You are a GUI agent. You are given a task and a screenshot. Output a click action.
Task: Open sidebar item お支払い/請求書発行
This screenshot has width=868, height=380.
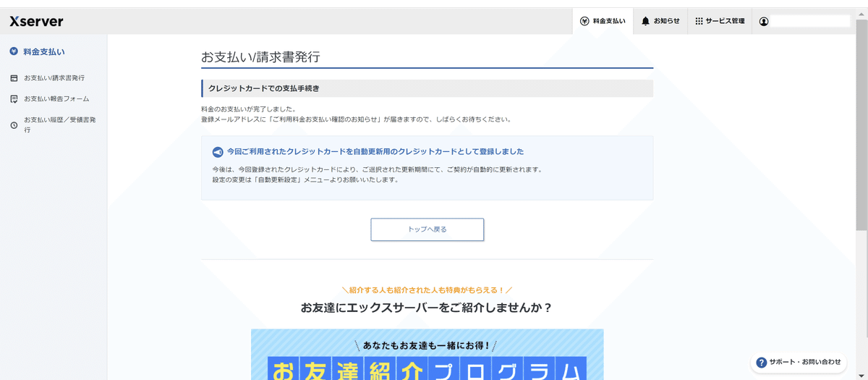[x=54, y=77]
